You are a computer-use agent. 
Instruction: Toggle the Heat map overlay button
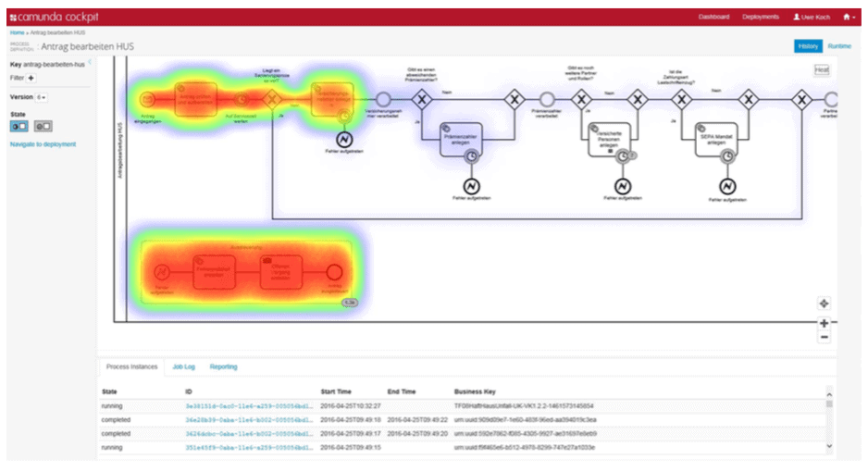[x=822, y=69]
